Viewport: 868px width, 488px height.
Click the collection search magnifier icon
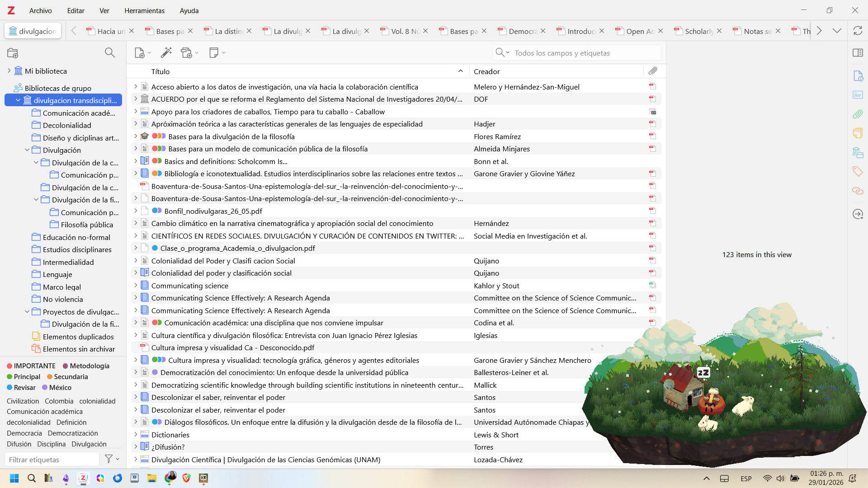click(x=109, y=53)
